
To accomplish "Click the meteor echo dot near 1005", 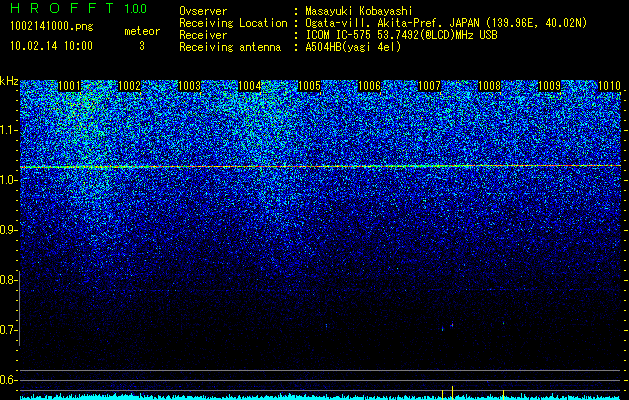I will point(326,326).
